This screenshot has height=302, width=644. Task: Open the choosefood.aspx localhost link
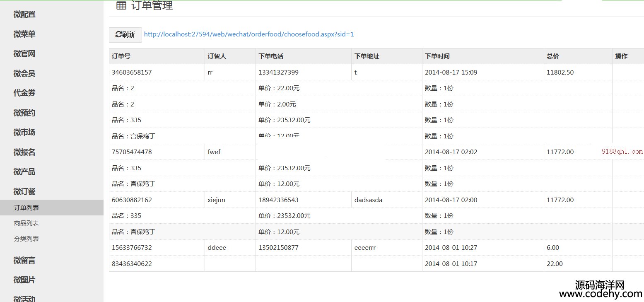point(248,34)
